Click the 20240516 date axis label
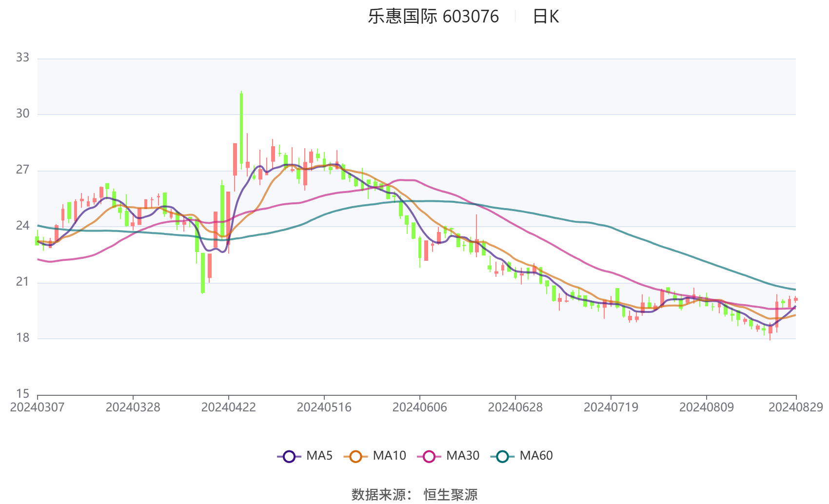This screenshot has width=829, height=504. pyautogui.click(x=324, y=407)
